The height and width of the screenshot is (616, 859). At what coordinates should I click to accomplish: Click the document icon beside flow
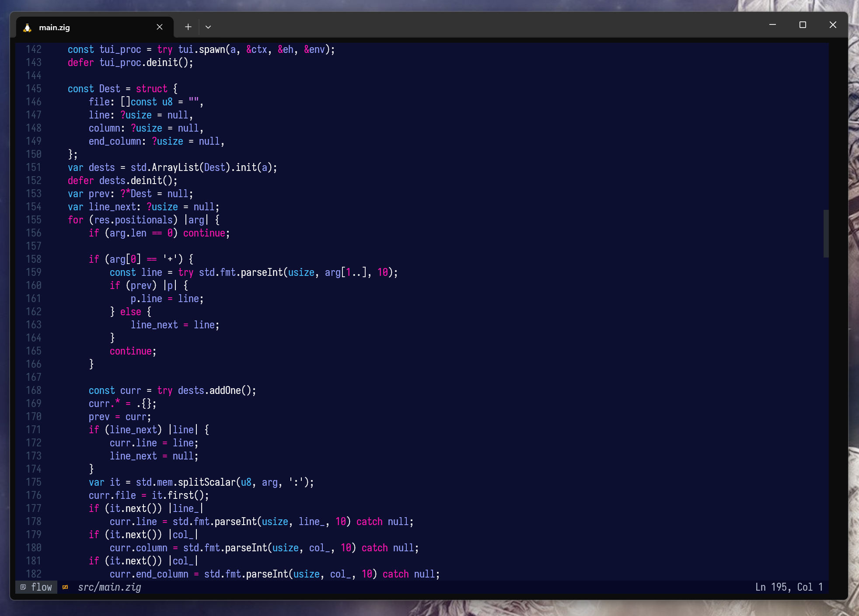[x=23, y=587]
